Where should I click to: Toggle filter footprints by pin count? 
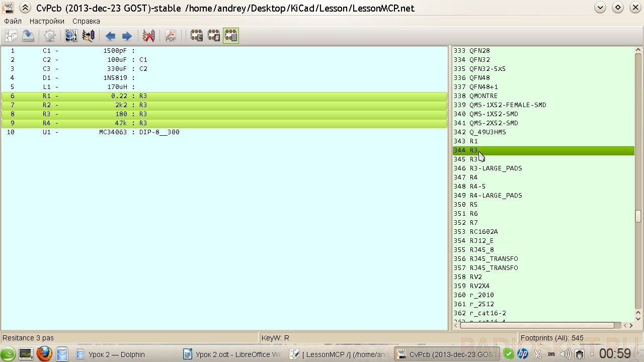214,36
